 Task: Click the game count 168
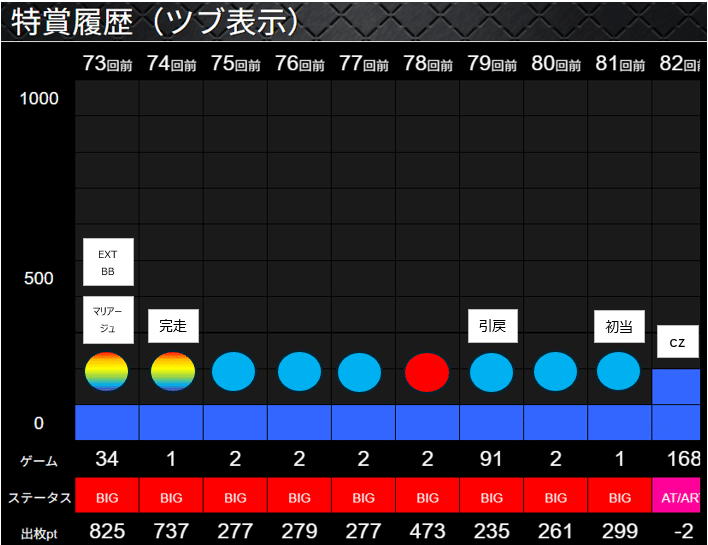click(x=684, y=459)
